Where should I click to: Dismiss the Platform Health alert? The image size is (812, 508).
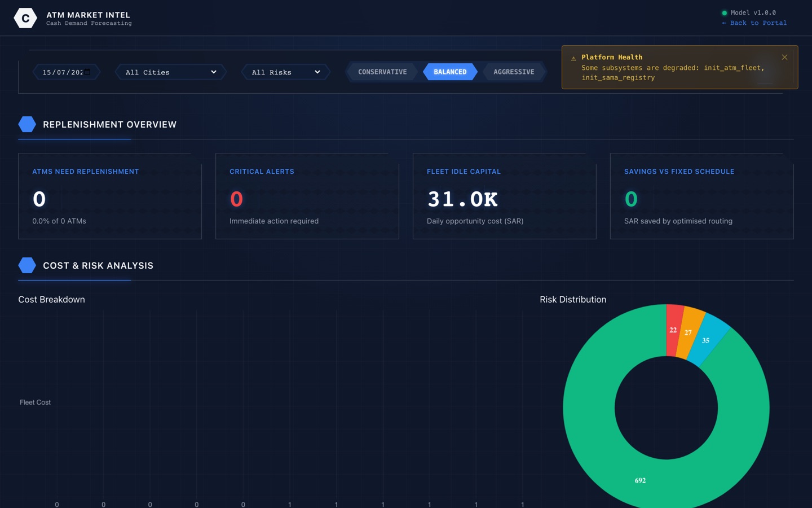[x=784, y=57]
